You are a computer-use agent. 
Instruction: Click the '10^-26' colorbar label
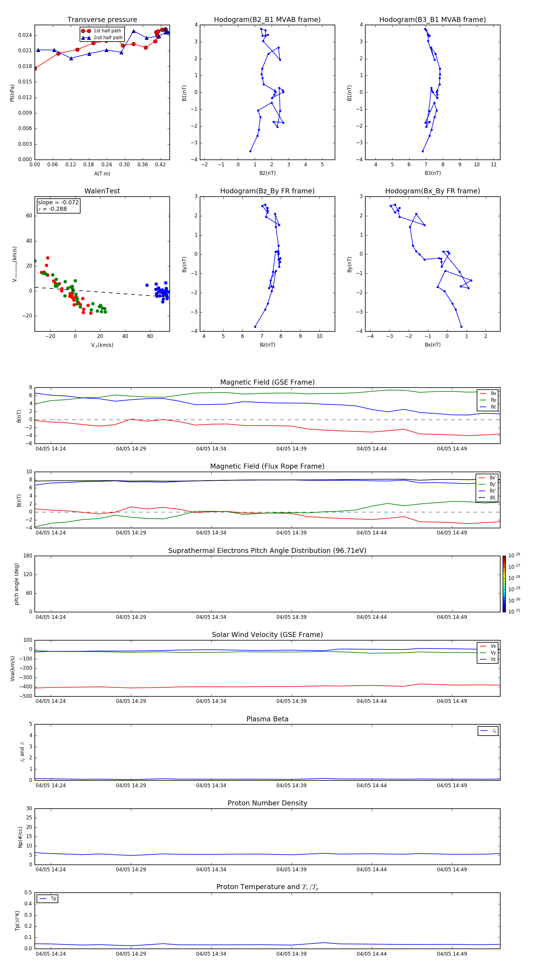pos(514,555)
